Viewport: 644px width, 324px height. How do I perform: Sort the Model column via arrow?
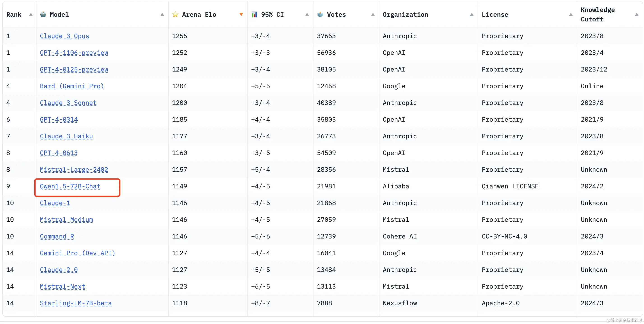162,14
